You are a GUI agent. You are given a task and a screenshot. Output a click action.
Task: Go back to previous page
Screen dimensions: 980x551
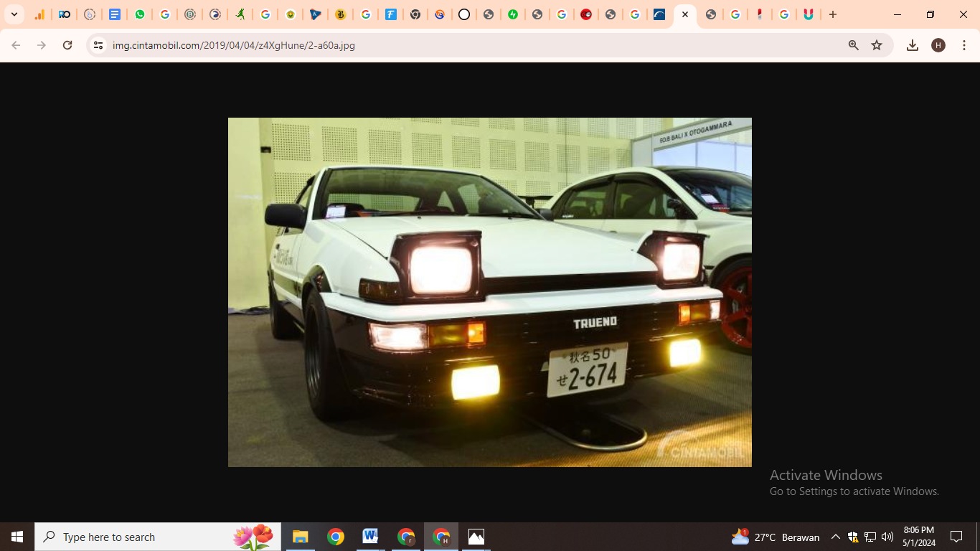click(16, 45)
